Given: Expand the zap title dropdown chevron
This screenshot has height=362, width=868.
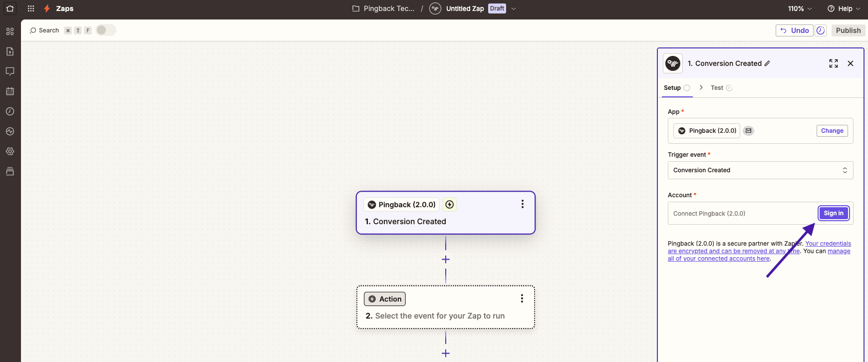Looking at the screenshot, I should coord(514,8).
